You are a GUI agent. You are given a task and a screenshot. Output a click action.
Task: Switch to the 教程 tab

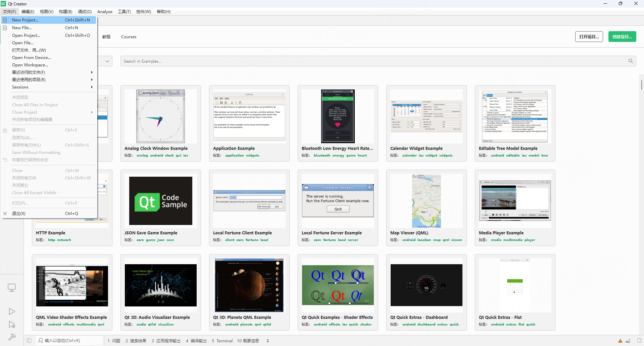106,37
